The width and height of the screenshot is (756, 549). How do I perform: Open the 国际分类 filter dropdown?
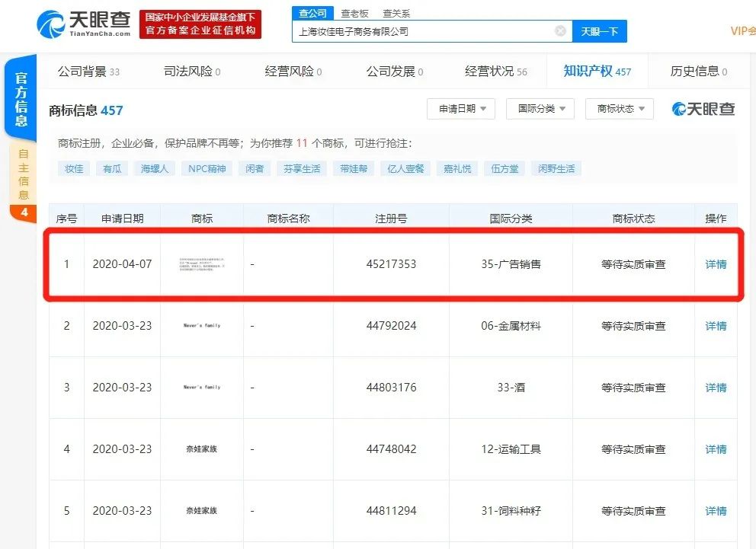[540, 108]
